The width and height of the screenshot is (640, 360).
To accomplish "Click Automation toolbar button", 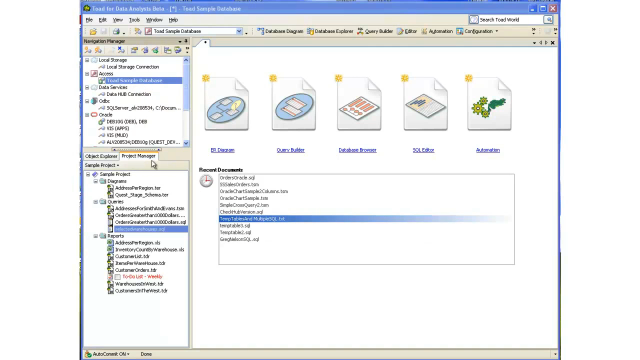I will click(437, 31).
